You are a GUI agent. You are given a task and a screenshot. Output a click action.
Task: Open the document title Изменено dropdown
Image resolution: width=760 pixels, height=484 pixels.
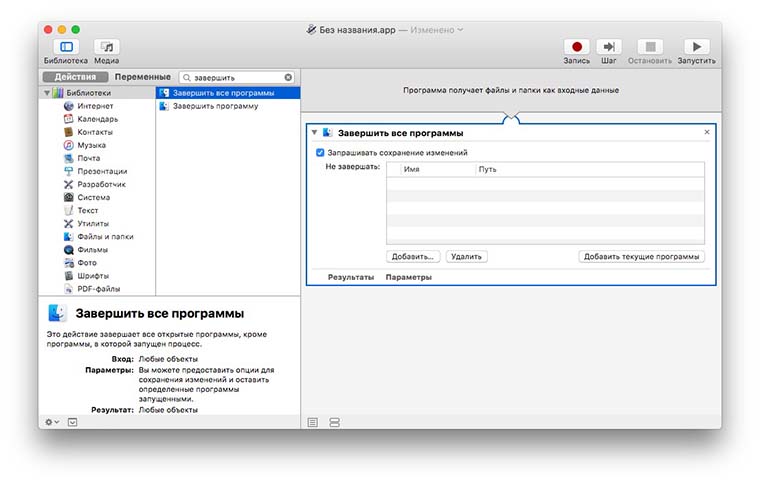pos(437,30)
